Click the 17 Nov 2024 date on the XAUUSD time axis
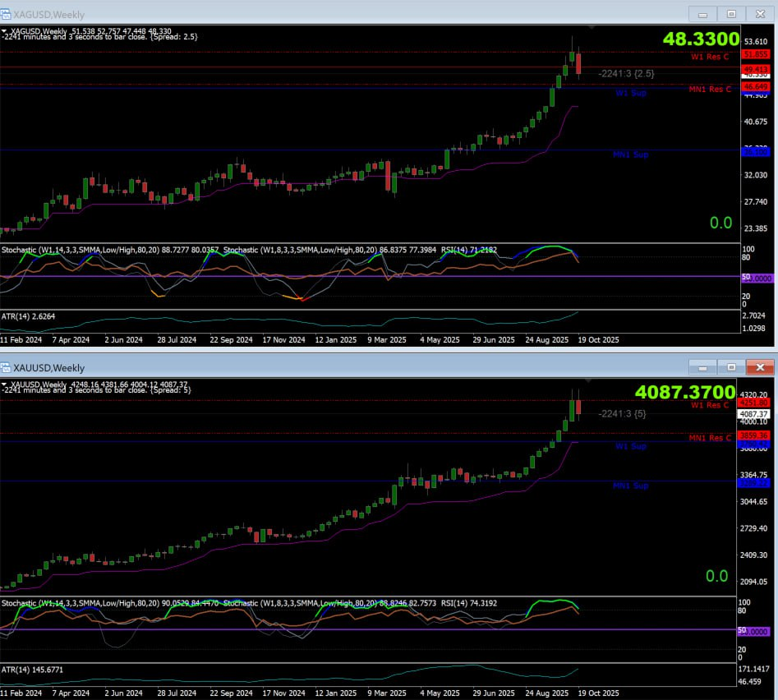Image resolution: width=778 pixels, height=700 pixels. (283, 693)
